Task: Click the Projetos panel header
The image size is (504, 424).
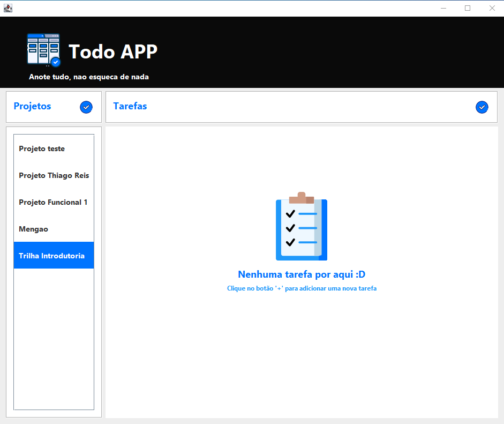Action: [32, 106]
